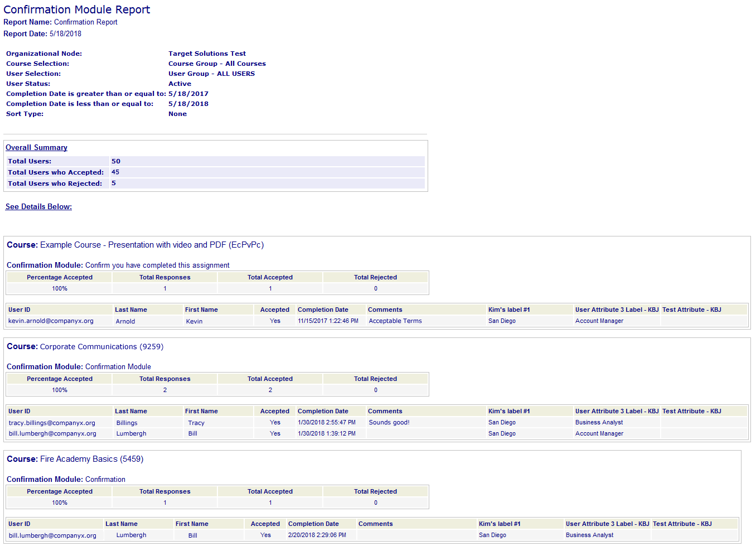Click the Total Users who Accepted value 45

click(x=115, y=172)
